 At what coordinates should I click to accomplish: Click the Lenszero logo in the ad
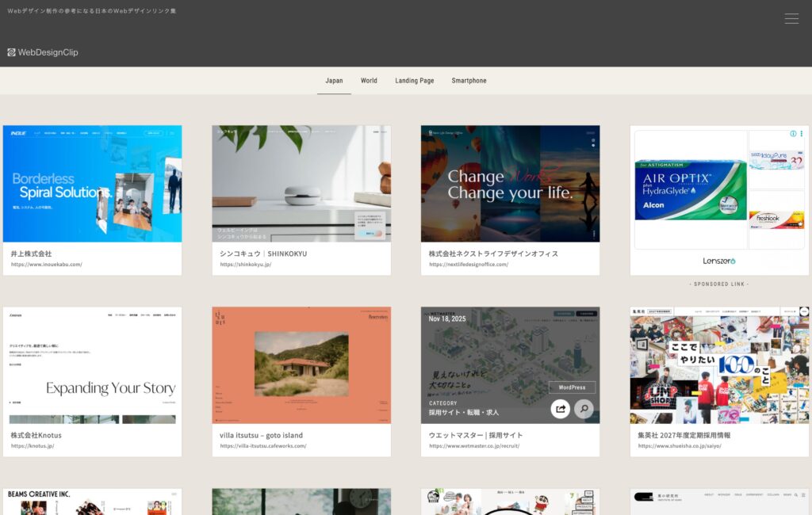(x=719, y=261)
